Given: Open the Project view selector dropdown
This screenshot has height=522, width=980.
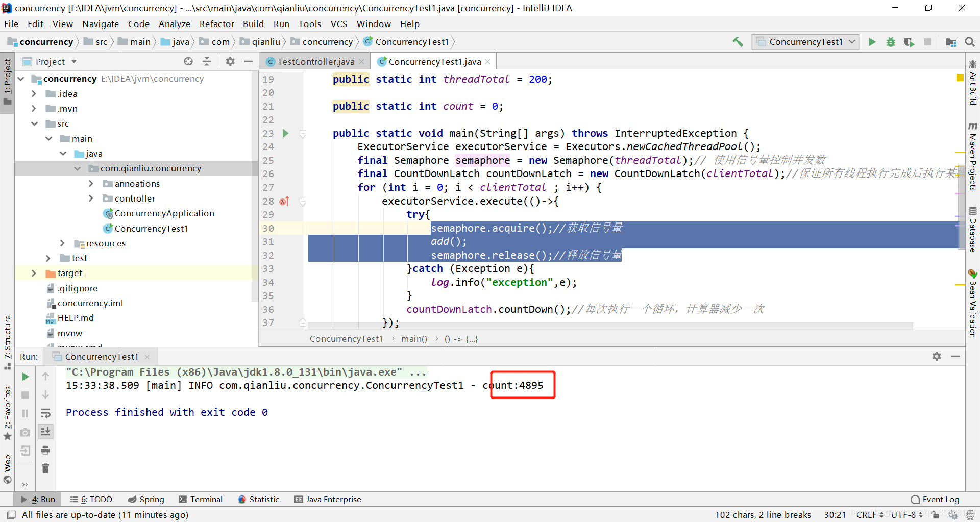Looking at the screenshot, I should pos(74,62).
